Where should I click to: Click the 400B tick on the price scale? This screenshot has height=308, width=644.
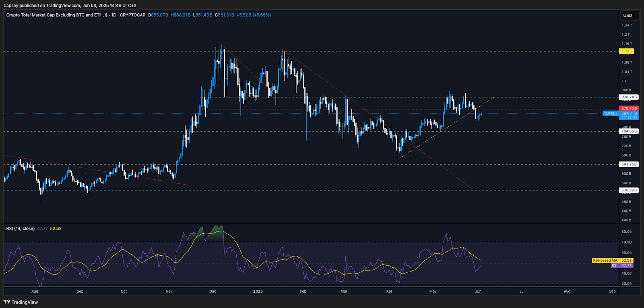click(626, 220)
